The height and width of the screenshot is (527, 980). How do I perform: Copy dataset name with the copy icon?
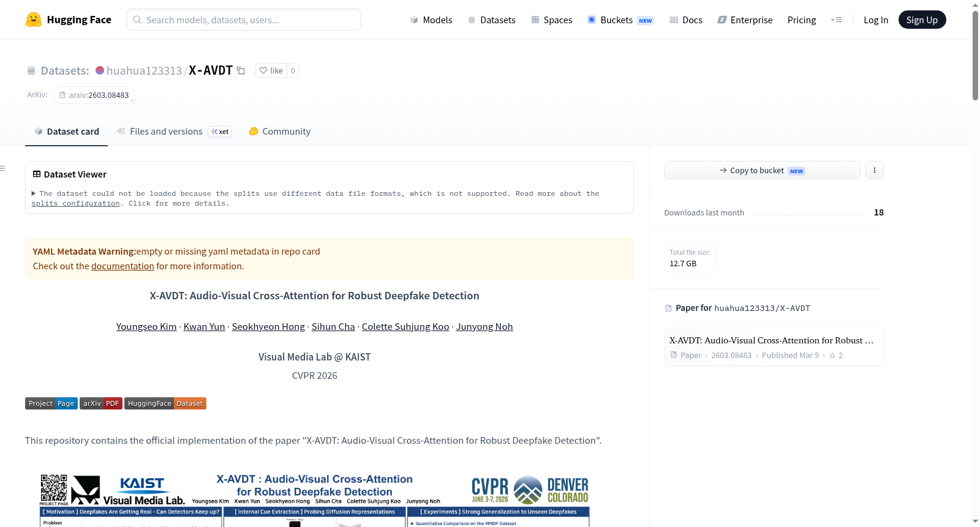[x=241, y=71]
